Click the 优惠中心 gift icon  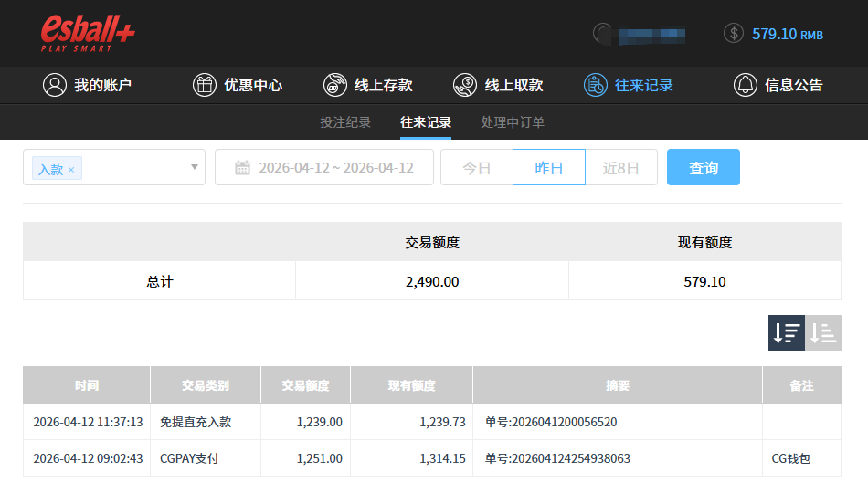205,85
